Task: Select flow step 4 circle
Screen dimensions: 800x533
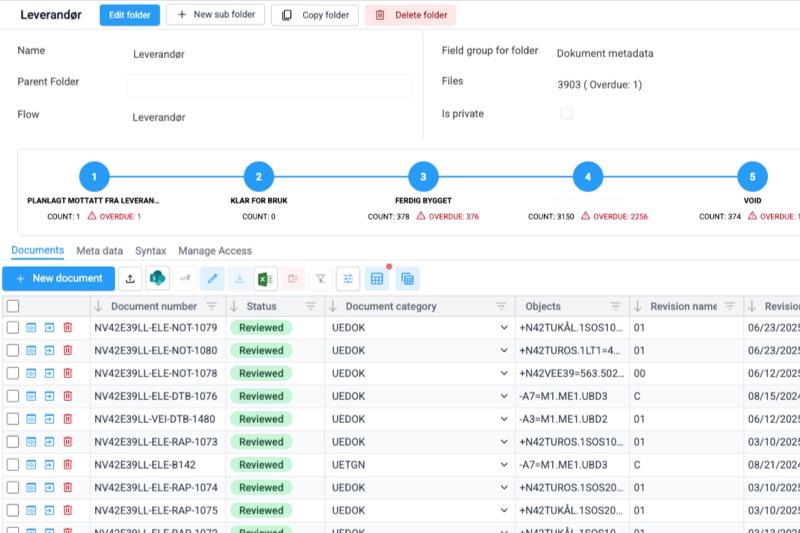Action: pyautogui.click(x=588, y=176)
